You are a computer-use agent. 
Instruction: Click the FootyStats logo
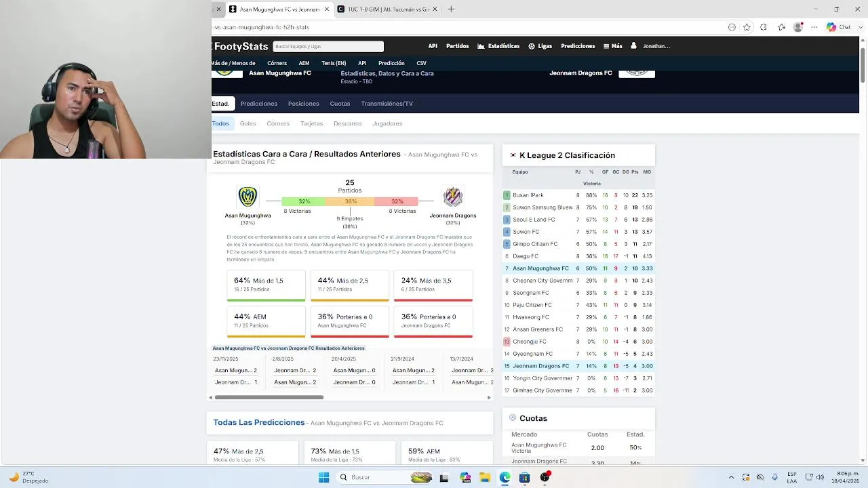(240, 46)
